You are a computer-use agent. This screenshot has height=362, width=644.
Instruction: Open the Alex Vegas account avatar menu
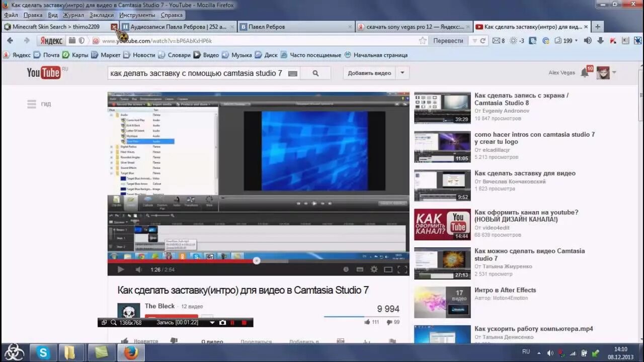pos(603,73)
